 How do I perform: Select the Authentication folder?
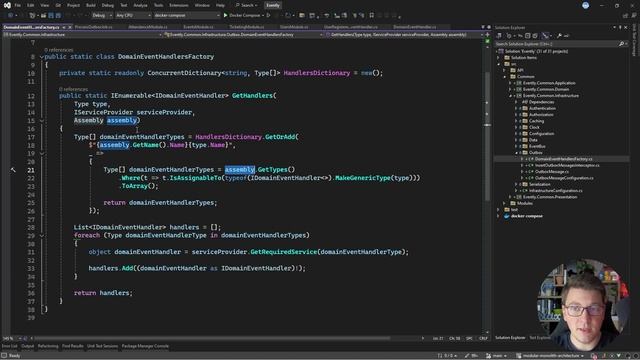point(542,108)
